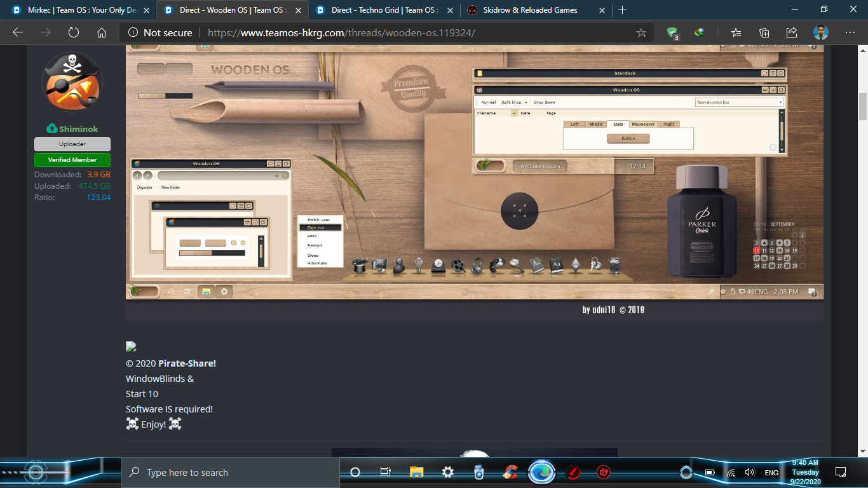
Task: Click the Pirate-Share! text
Action: pyautogui.click(x=187, y=363)
